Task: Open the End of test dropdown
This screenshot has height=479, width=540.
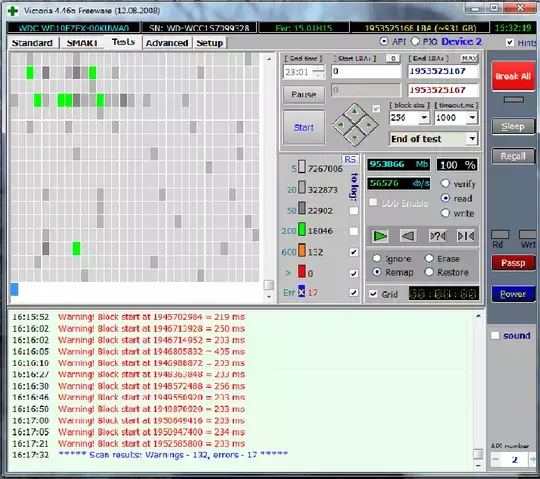Action: (x=472, y=139)
